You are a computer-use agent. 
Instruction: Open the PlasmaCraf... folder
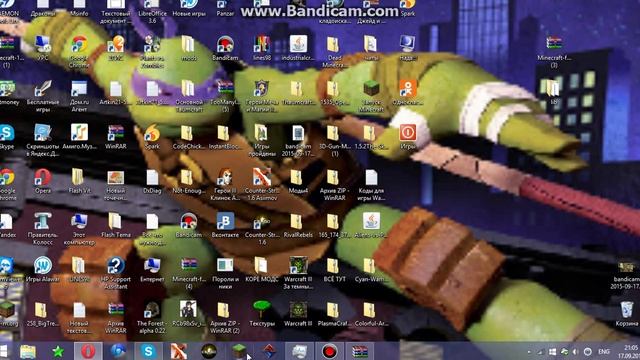[x=334, y=314]
